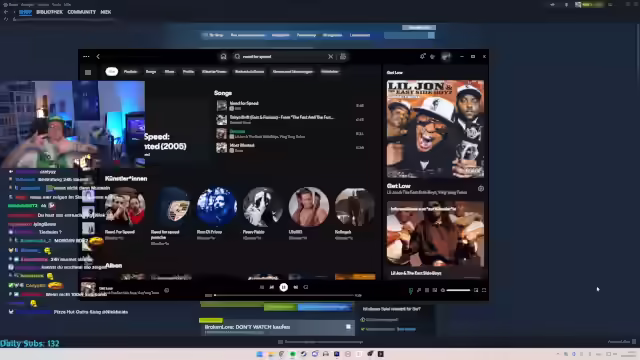Open File Explorer from the taskbar
The image size is (640, 360).
(x=271, y=354)
